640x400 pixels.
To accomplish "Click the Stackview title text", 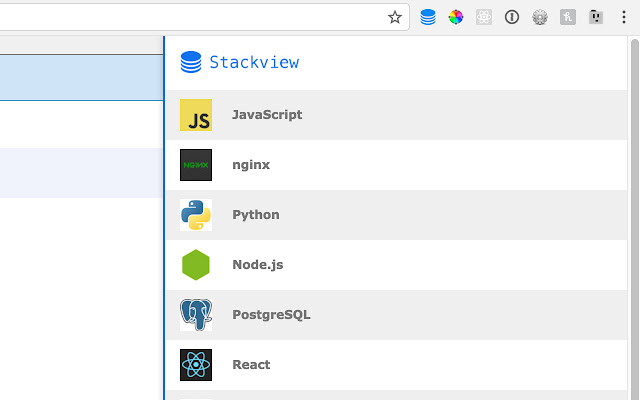I will [x=254, y=62].
